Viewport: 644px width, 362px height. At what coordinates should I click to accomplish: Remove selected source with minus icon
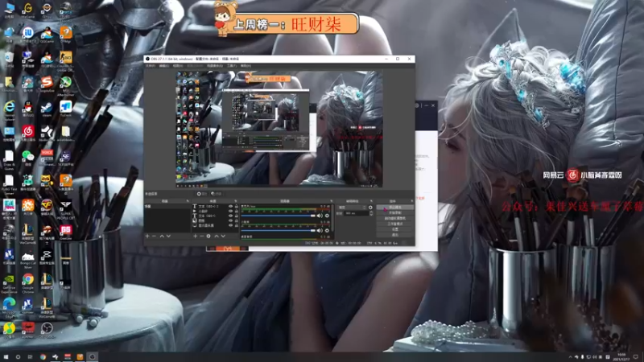coord(202,236)
